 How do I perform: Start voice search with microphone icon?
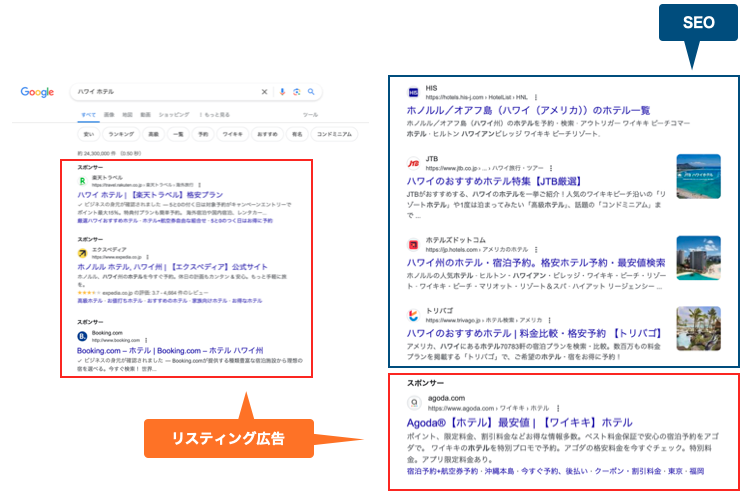[x=283, y=92]
